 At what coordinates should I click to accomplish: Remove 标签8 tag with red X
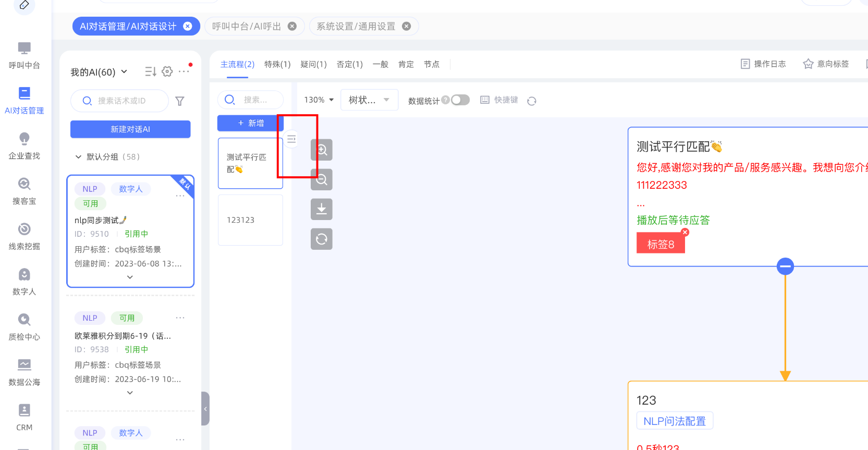tap(685, 233)
